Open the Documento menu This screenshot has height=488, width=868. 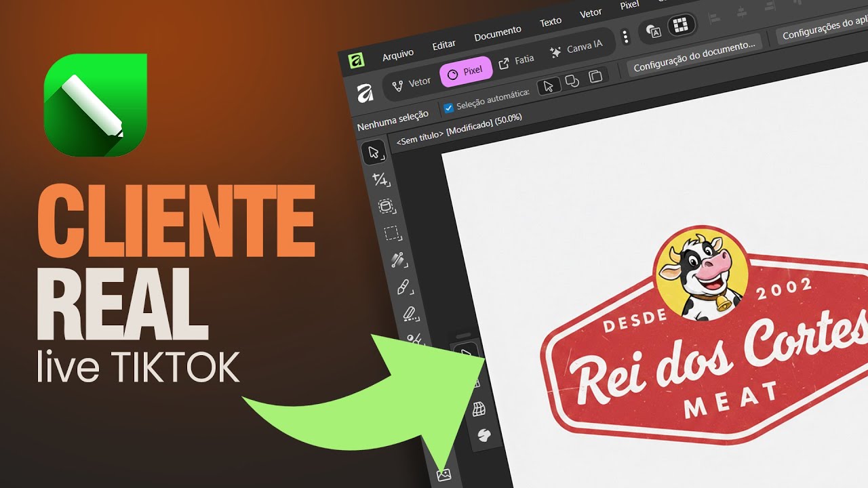(x=498, y=33)
